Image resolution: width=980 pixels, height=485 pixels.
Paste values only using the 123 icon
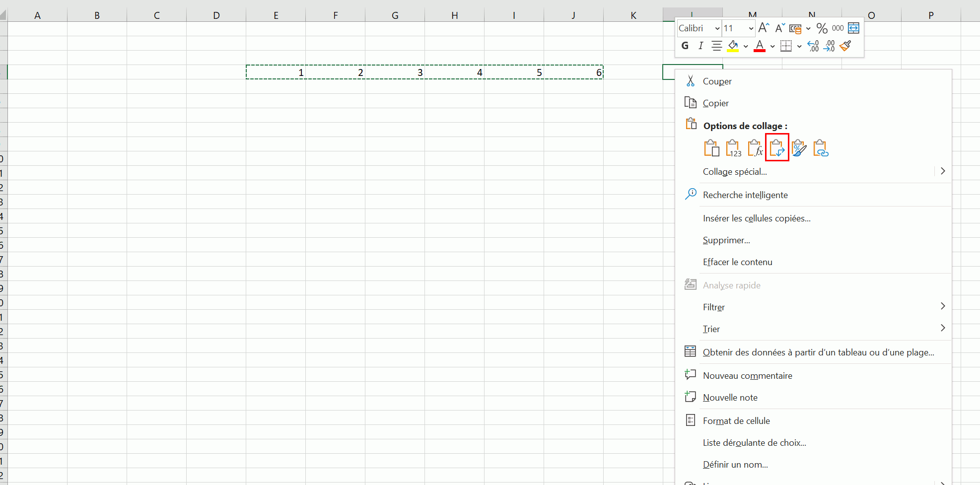point(733,148)
